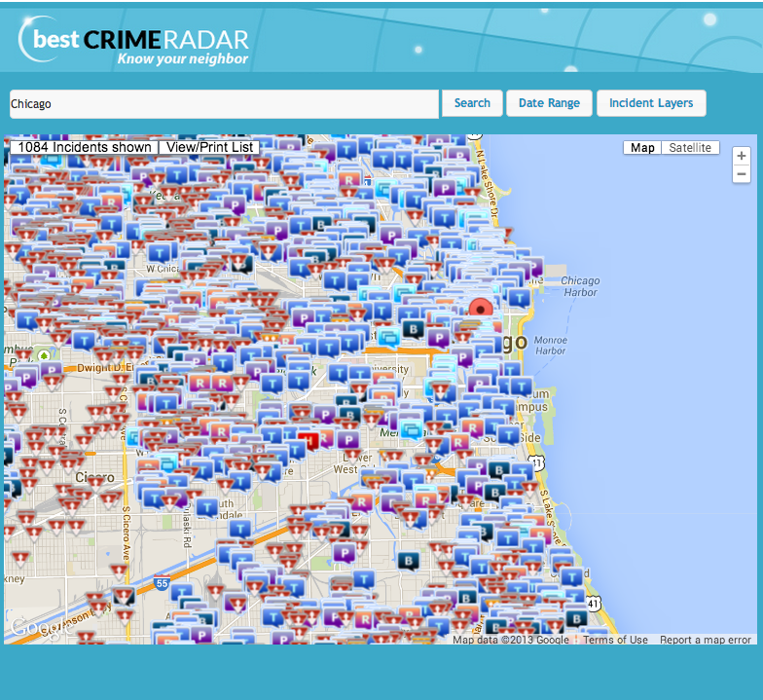Open the T marker nearest Chicago Harbor label
Image resolution: width=763 pixels, height=700 pixels.
(x=520, y=298)
